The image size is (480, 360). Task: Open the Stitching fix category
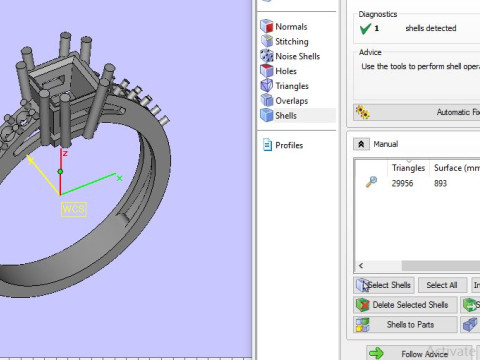click(292, 41)
